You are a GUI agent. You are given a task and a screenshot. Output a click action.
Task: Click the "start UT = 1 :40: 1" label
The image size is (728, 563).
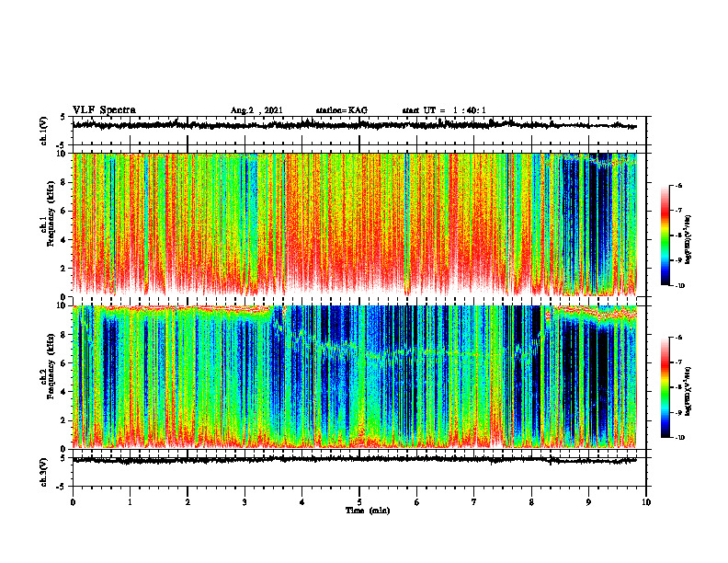pos(444,110)
